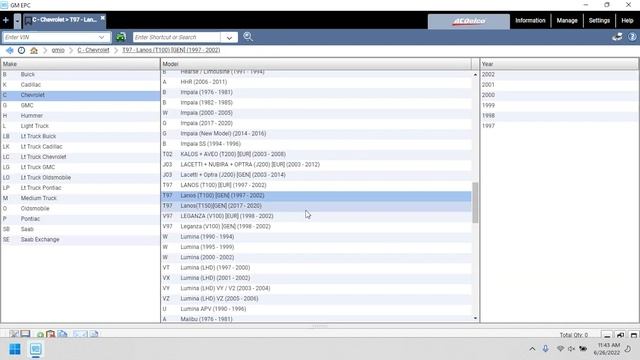Open the Settings menu
The width and height of the screenshot is (640, 360).
tap(599, 20)
